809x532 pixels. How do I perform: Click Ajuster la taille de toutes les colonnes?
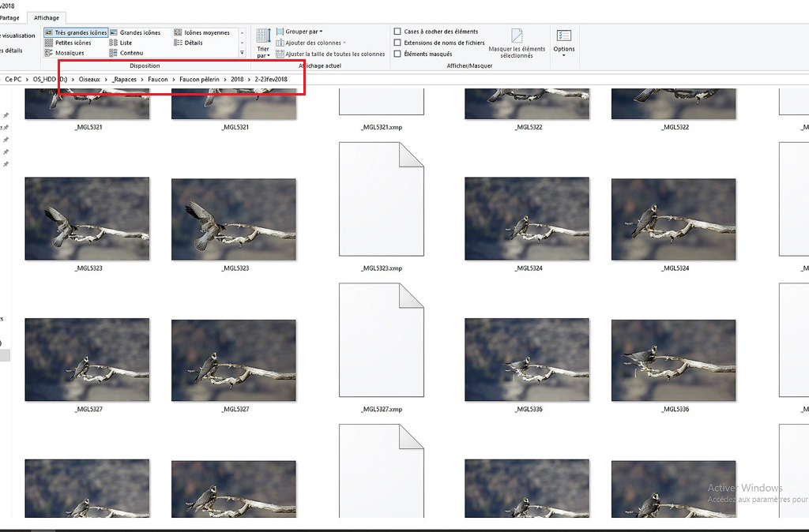[330, 54]
